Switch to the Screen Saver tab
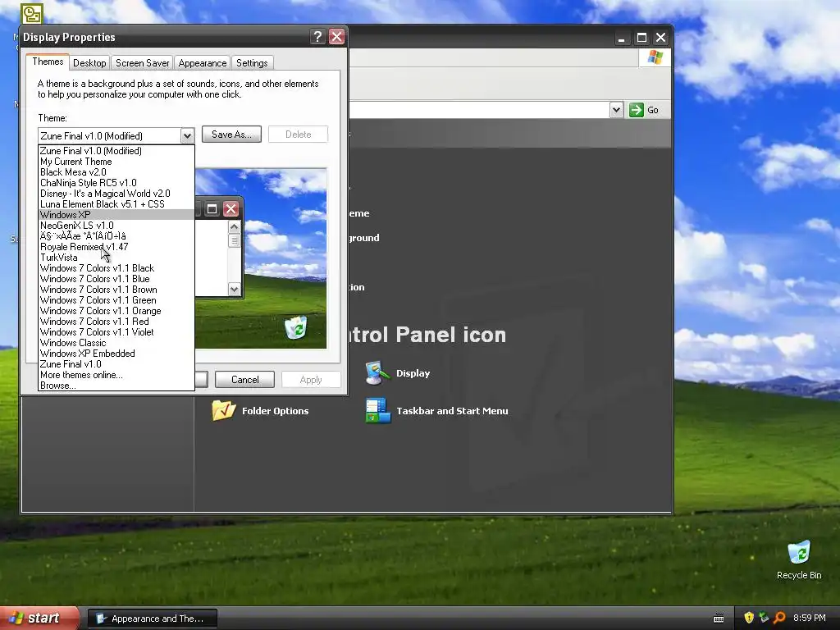Viewport: 840px width, 630px height. 142,63
